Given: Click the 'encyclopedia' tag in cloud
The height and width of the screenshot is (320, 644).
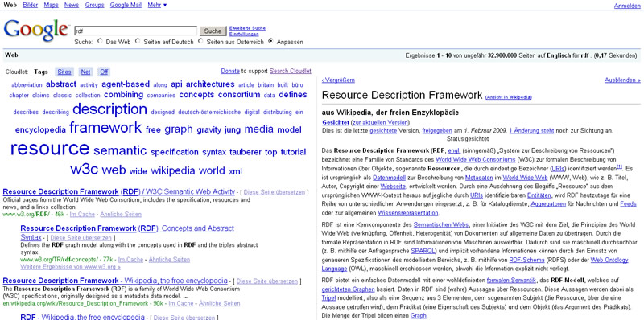Looking at the screenshot, I should [x=40, y=130].
